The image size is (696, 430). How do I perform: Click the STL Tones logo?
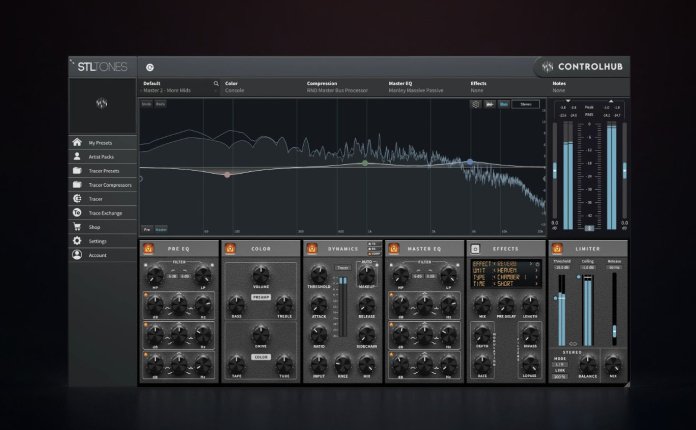click(102, 67)
